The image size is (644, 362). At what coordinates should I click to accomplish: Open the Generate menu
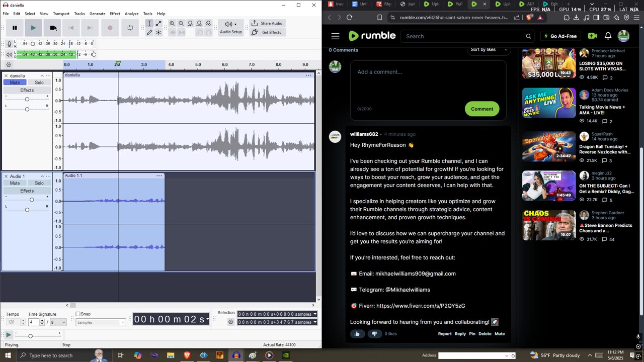point(97,14)
